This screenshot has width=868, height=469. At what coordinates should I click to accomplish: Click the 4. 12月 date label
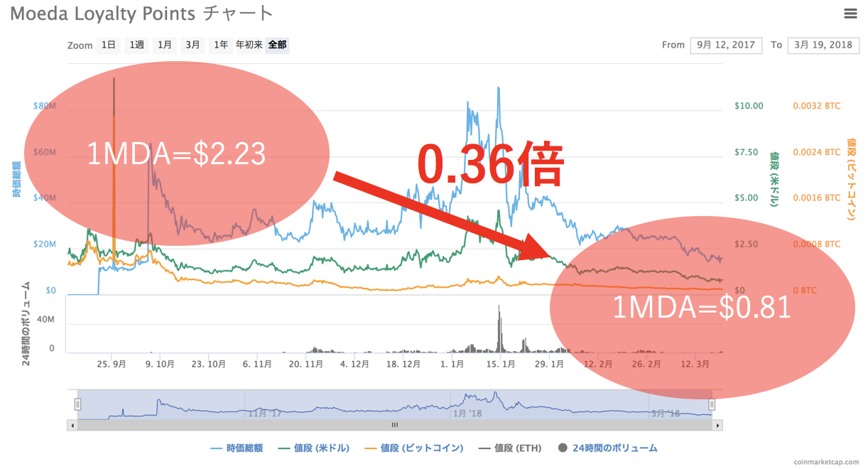click(x=354, y=364)
